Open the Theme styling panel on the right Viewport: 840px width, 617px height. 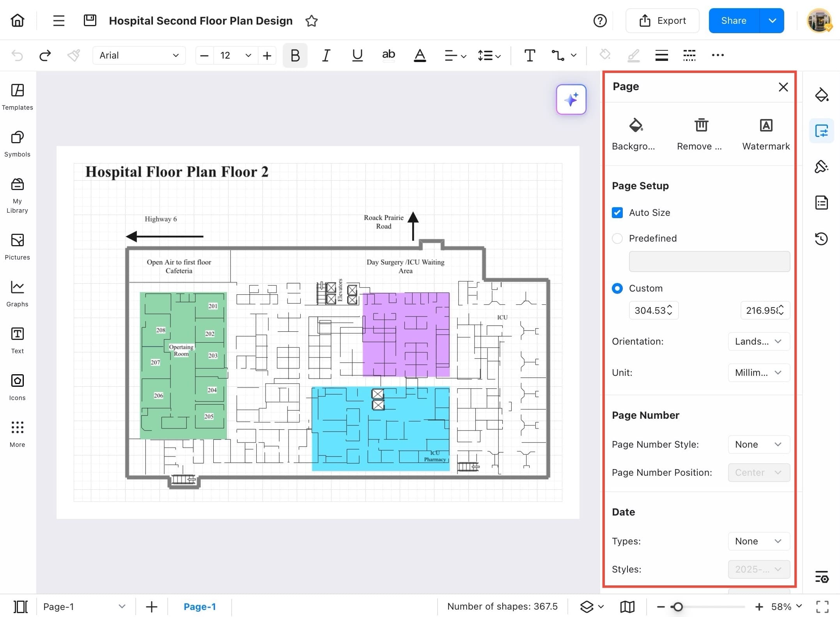(x=822, y=167)
